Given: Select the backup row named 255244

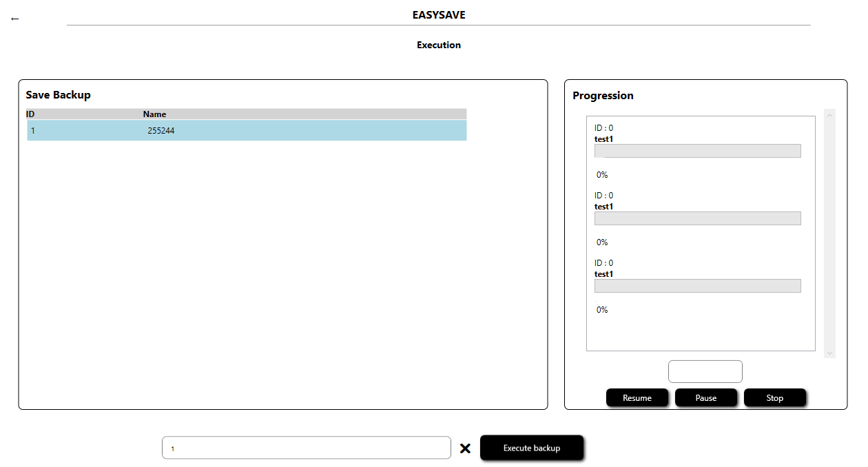Looking at the screenshot, I should (x=246, y=130).
